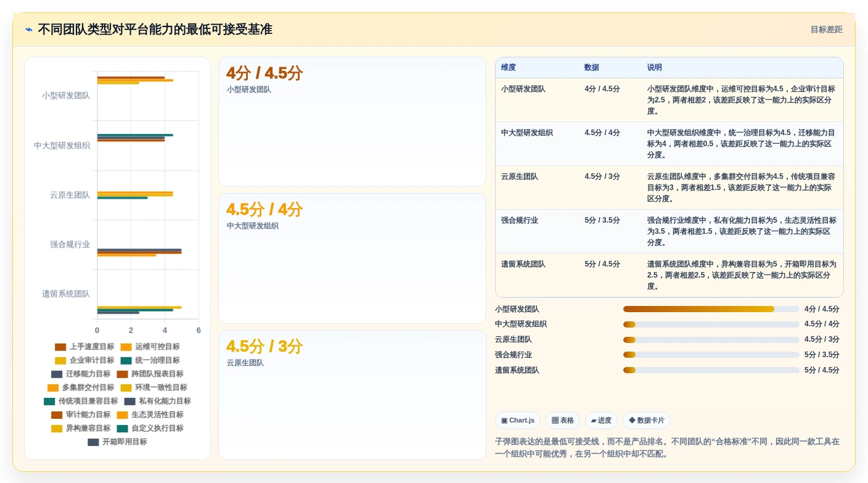Toggle the 多集群交付目标 legend item
The height and width of the screenshot is (483, 868).
81,387
